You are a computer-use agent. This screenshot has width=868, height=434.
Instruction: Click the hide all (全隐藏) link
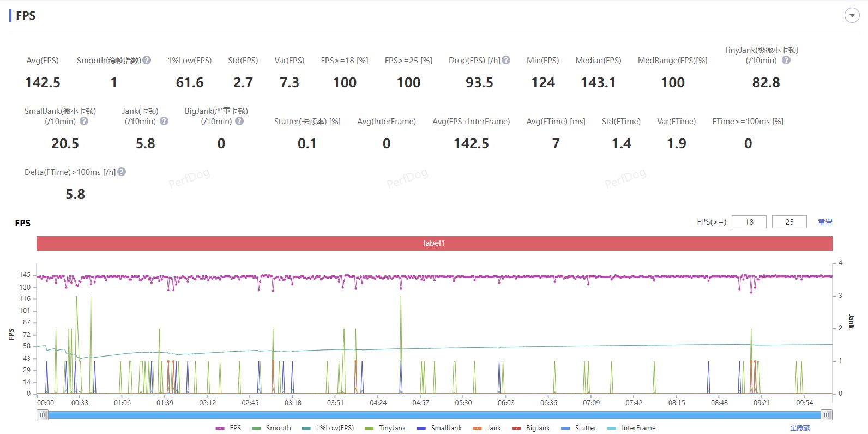coord(800,428)
